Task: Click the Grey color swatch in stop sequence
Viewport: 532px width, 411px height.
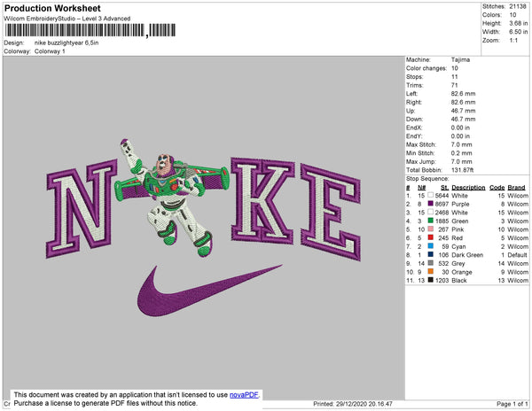Action: coord(431,263)
